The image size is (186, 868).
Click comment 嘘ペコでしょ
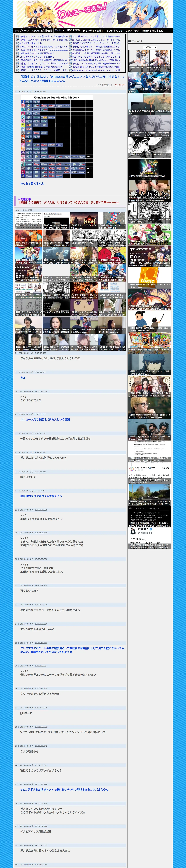(28, 477)
